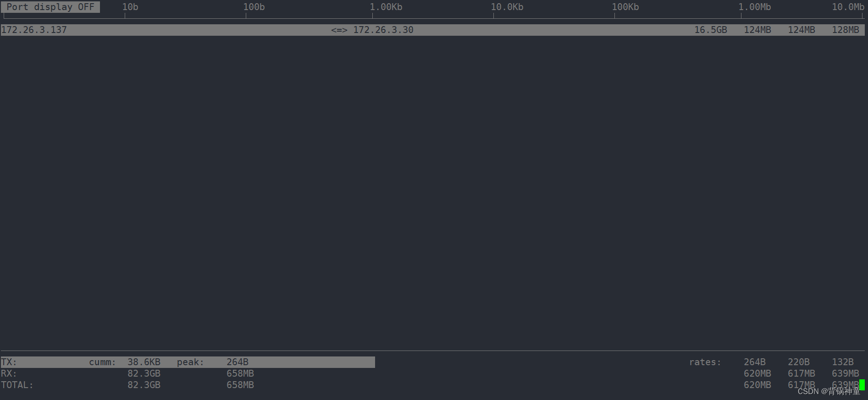868x400 pixels.
Task: Click the peak: label
Action: 191,362
